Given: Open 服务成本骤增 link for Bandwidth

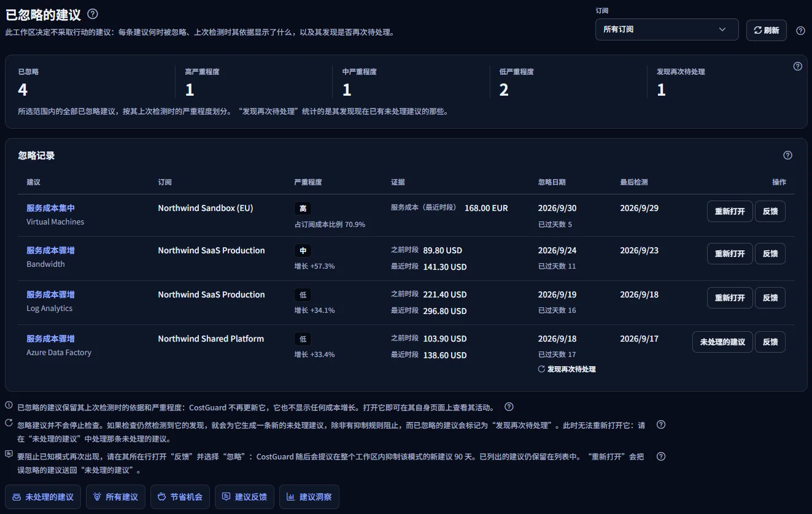Looking at the screenshot, I should point(50,251).
